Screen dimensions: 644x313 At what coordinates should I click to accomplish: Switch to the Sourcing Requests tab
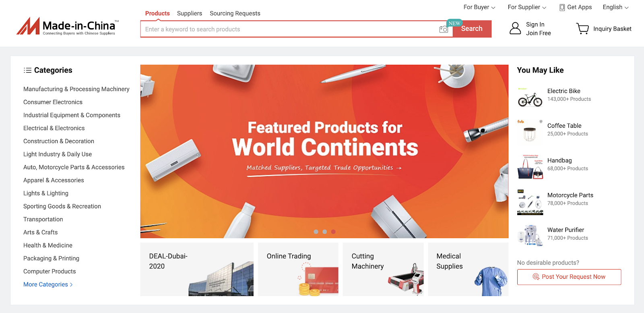tap(235, 13)
